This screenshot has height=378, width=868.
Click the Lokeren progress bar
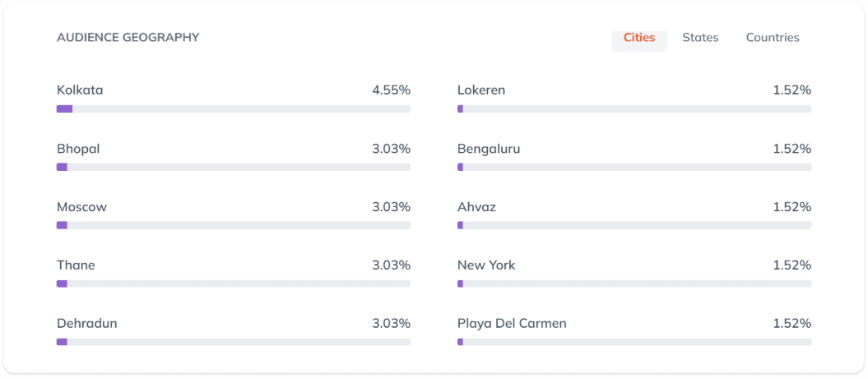[634, 108]
